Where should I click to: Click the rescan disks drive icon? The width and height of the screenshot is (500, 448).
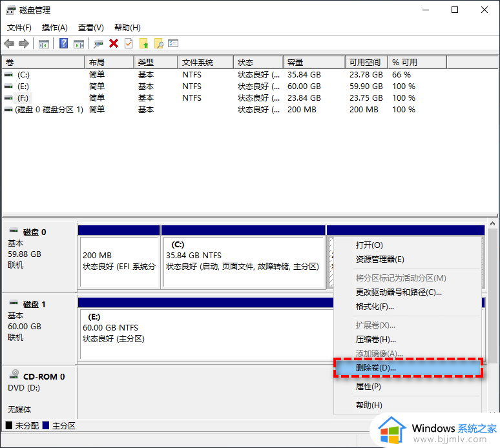pyautogui.click(x=98, y=44)
